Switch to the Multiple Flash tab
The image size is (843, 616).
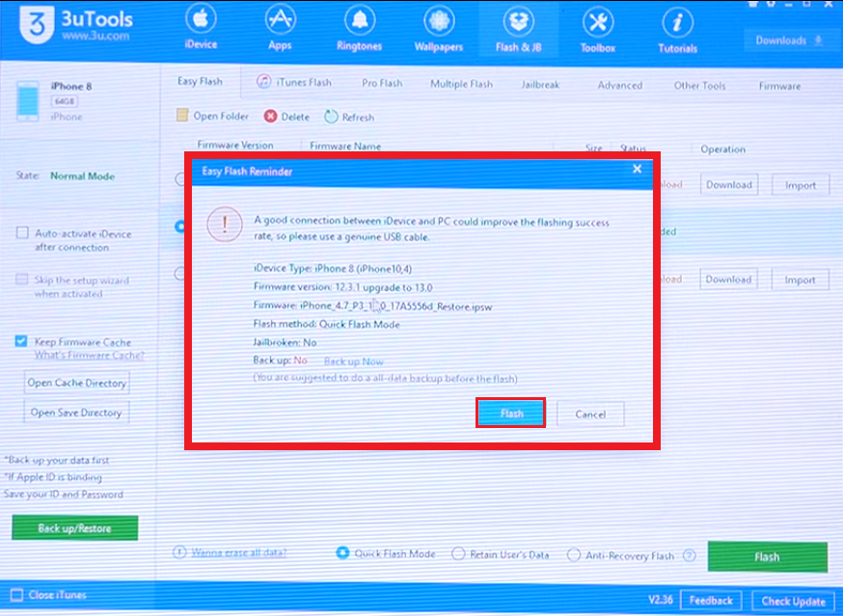point(461,84)
